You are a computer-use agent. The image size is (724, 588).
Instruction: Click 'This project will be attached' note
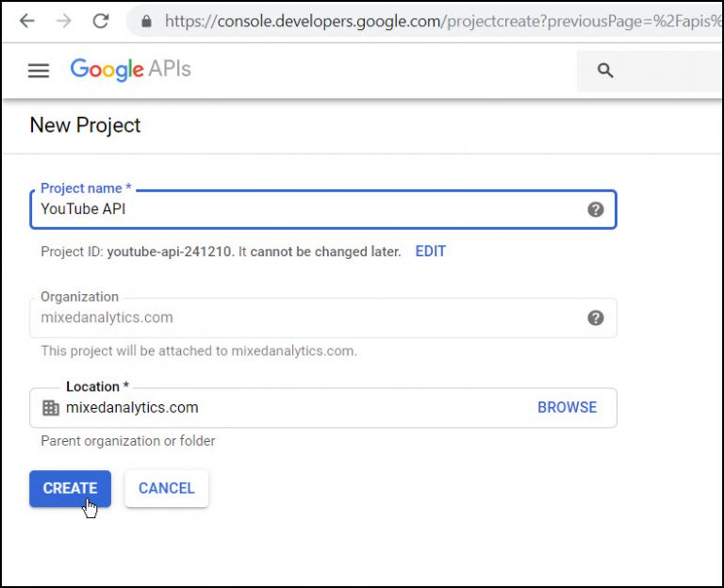tap(199, 351)
